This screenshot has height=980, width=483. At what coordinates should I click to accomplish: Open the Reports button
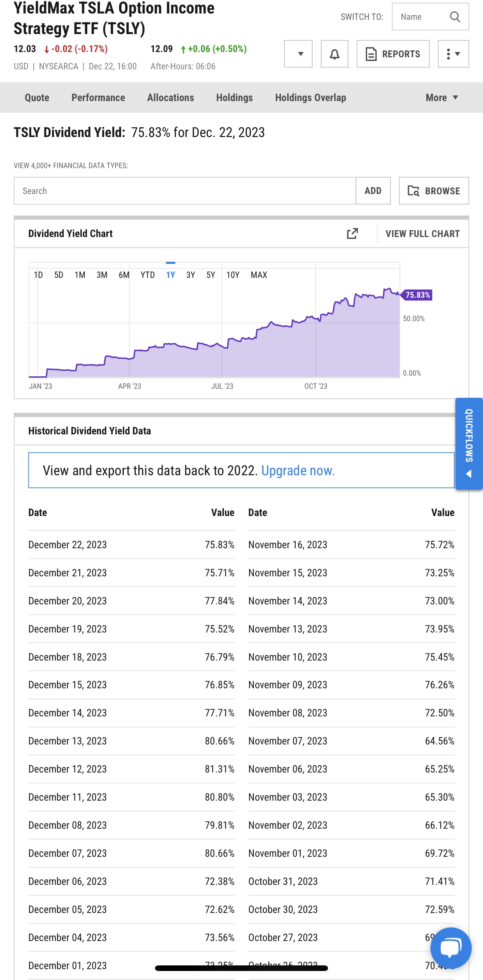393,54
